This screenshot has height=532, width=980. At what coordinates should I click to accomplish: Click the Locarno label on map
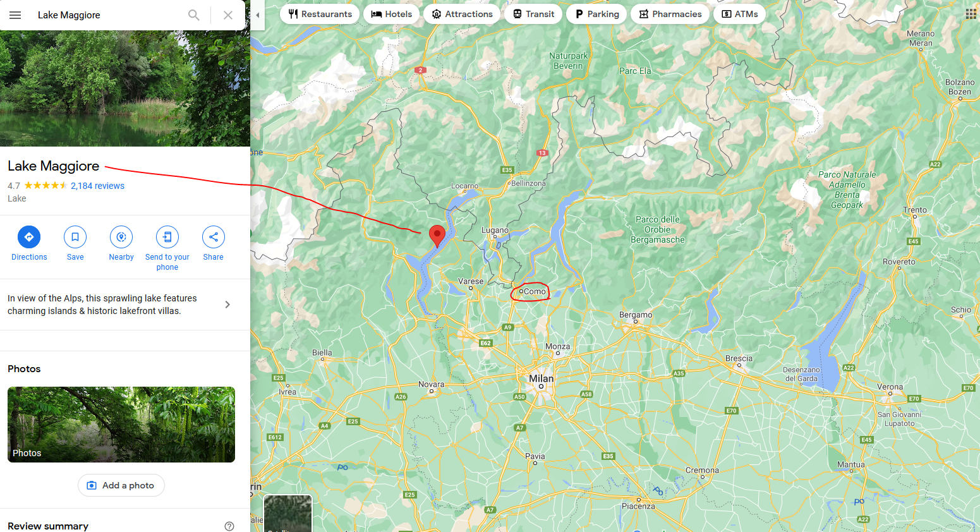coord(464,186)
